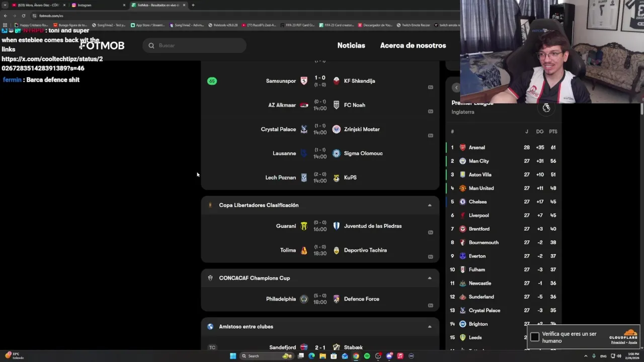Image resolution: width=644 pixels, height=362 pixels.
Task: Click the Sigma Olomouc crest
Action: pos(337,153)
